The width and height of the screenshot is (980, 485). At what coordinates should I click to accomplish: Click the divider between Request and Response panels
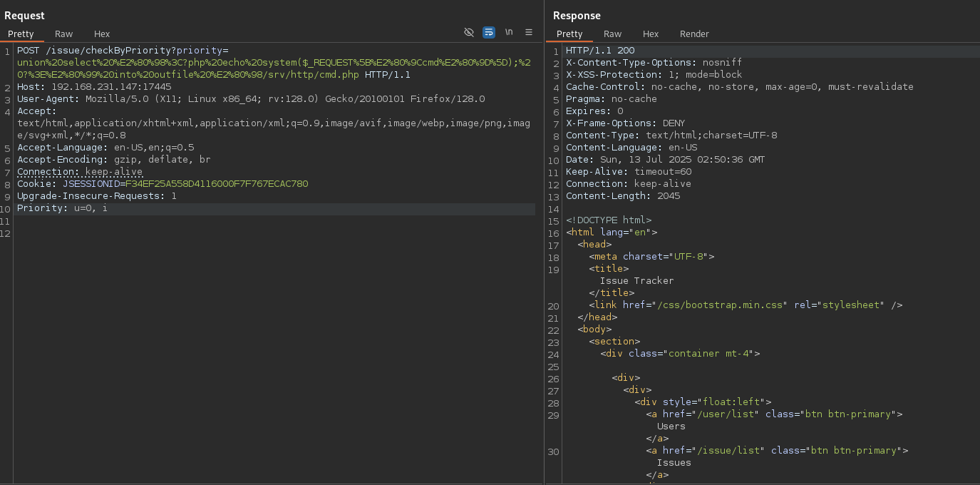[x=545, y=242]
